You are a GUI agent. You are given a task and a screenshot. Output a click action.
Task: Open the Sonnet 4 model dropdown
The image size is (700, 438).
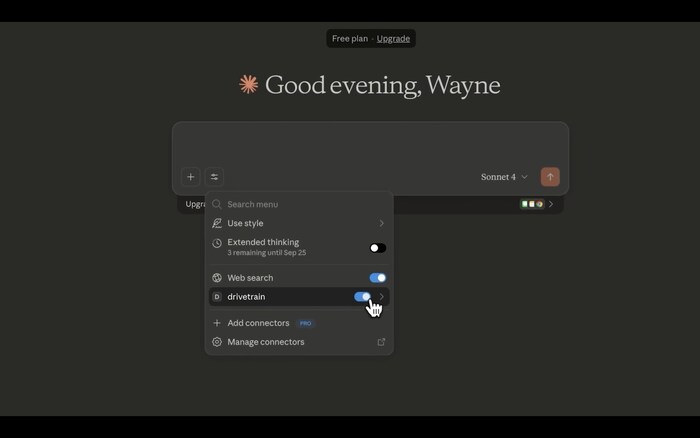504,177
